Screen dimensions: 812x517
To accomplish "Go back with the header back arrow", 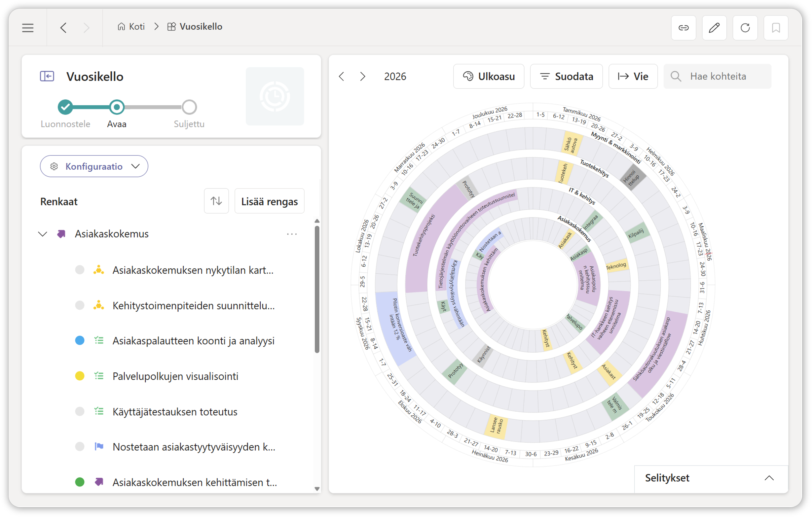I will (63, 28).
